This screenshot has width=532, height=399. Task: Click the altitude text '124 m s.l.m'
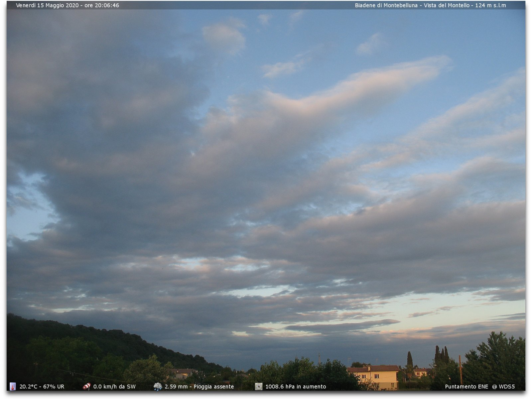490,5
